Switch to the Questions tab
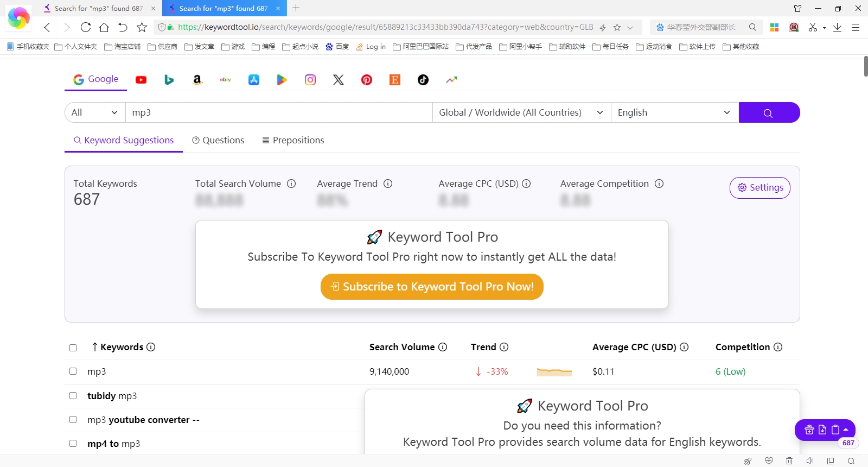The height and width of the screenshot is (467, 868). [x=218, y=140]
